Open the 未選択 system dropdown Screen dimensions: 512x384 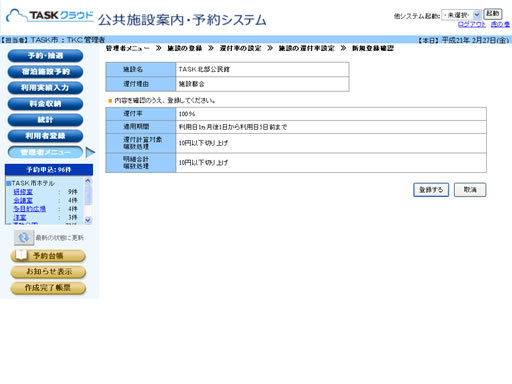[x=461, y=15]
